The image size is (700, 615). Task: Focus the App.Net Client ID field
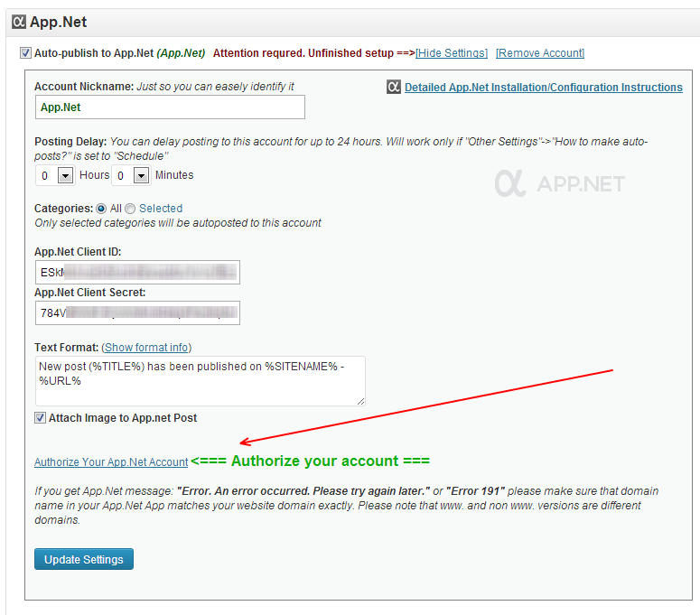coord(137,272)
